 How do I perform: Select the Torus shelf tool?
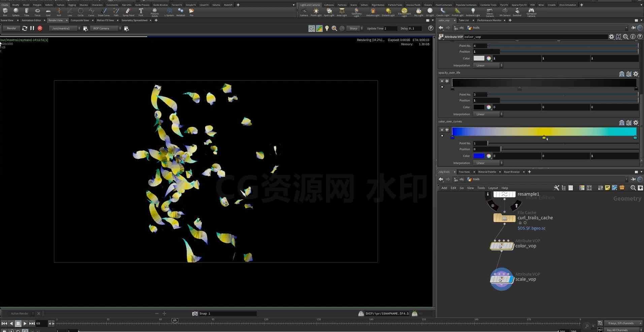[37, 12]
